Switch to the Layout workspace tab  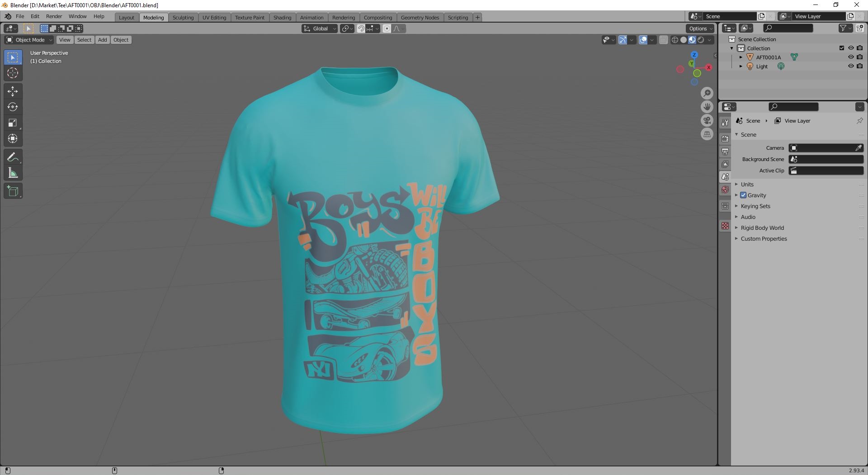(127, 18)
